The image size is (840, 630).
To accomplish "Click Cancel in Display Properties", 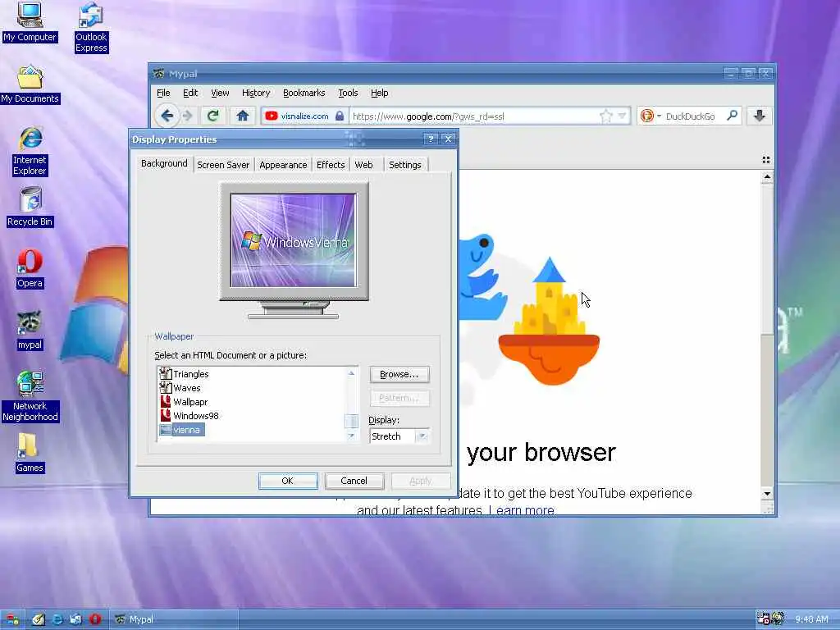I will tap(354, 481).
